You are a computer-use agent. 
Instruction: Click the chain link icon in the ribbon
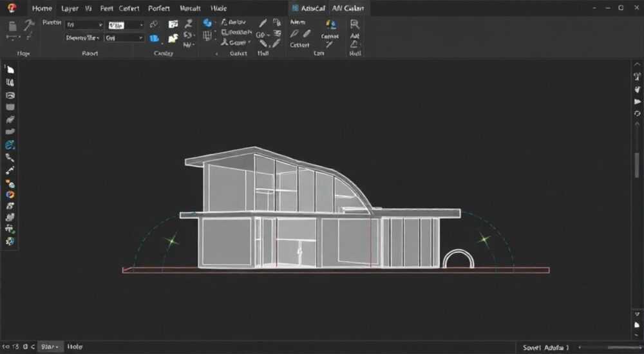154,24
